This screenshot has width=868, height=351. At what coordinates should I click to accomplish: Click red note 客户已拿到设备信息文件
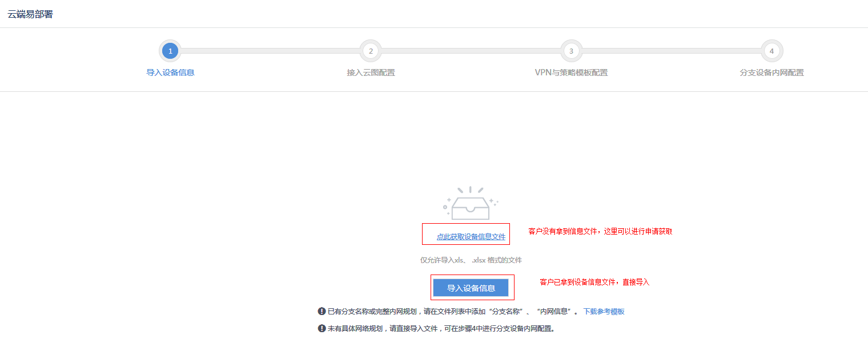click(x=594, y=283)
